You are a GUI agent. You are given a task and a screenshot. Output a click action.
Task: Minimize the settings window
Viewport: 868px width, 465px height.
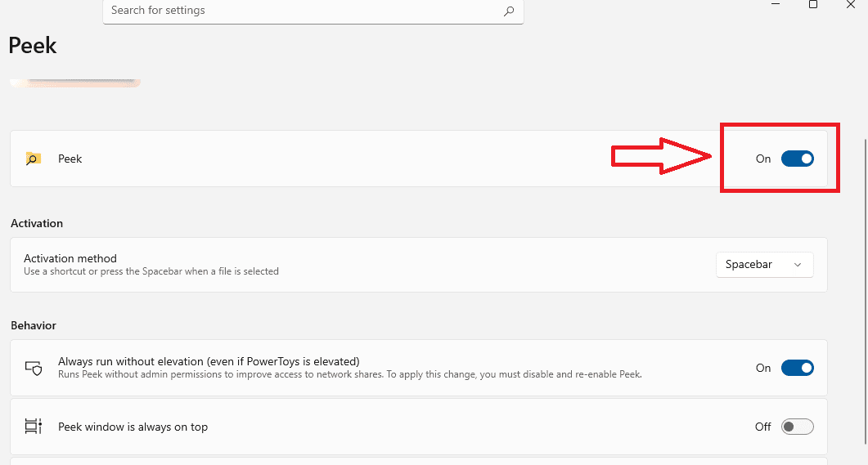pyautogui.click(x=776, y=4)
